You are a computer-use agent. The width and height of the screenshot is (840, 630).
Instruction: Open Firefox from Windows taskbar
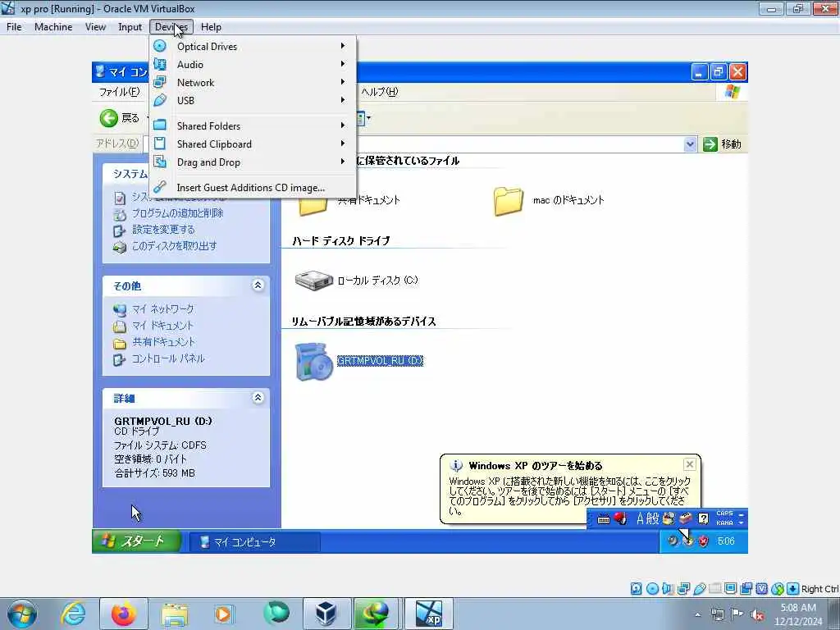point(124,614)
